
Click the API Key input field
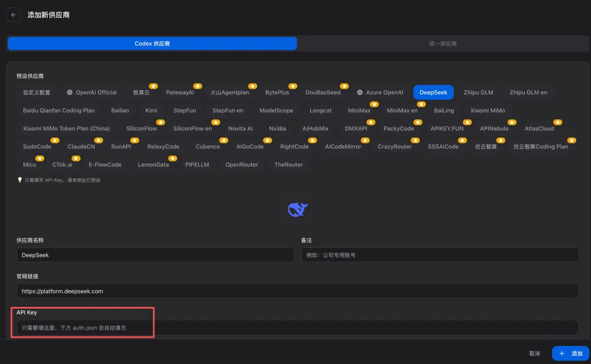297,328
